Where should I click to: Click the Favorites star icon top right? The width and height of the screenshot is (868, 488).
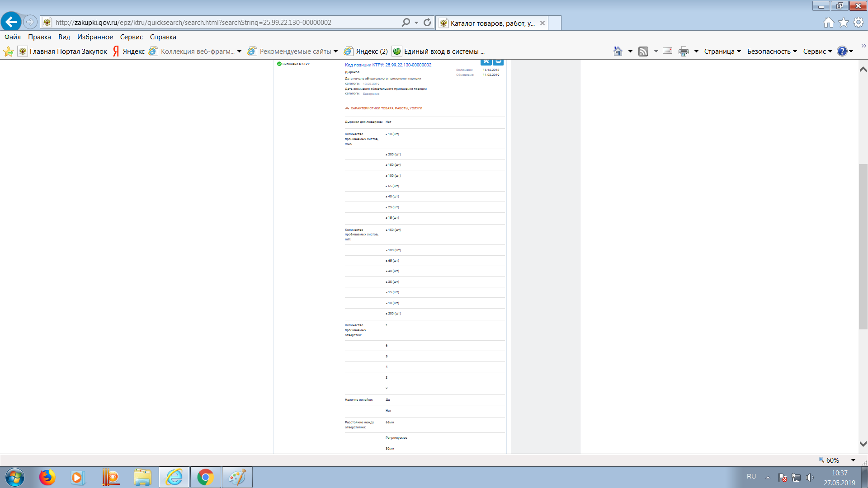844,22
